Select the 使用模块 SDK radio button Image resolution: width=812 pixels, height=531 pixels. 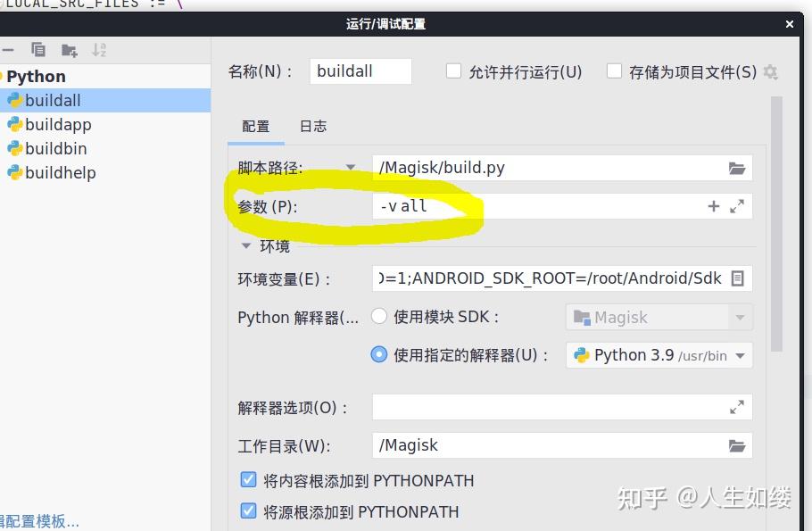tap(378, 316)
